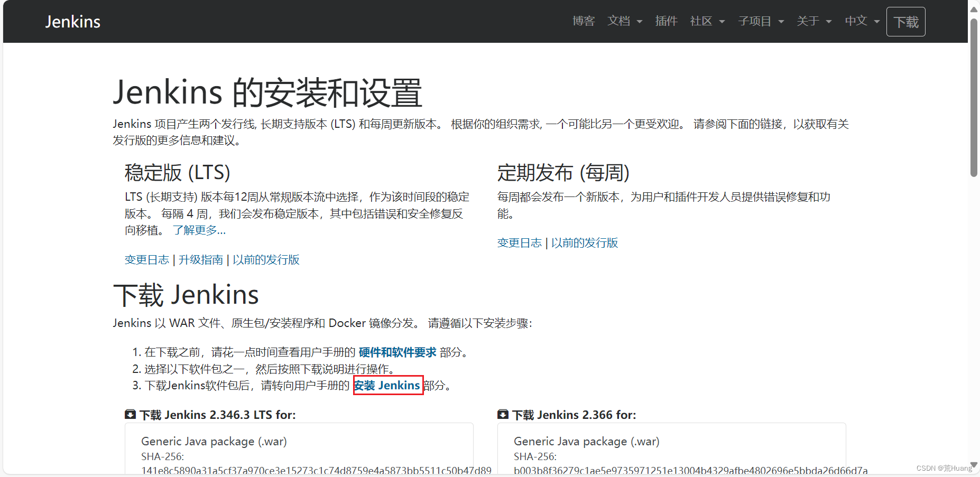
Task: Click the LTS SHA-256 hash beginning 141e8c
Action: [x=316, y=470]
